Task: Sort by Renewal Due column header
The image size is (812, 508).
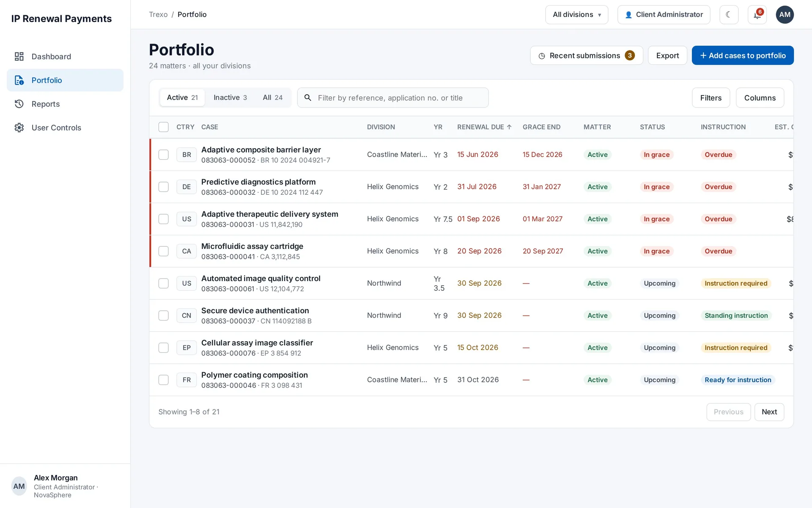Action: (x=484, y=127)
